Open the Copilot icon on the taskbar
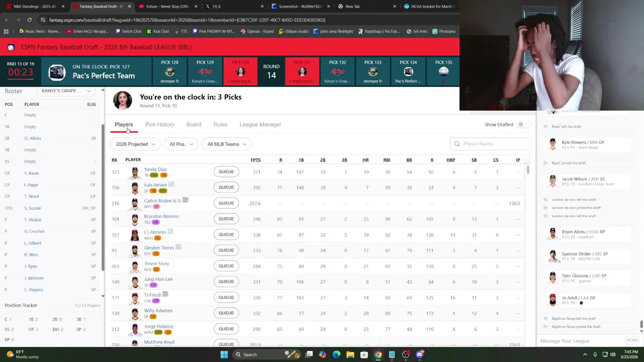 pyautogui.click(x=323, y=354)
